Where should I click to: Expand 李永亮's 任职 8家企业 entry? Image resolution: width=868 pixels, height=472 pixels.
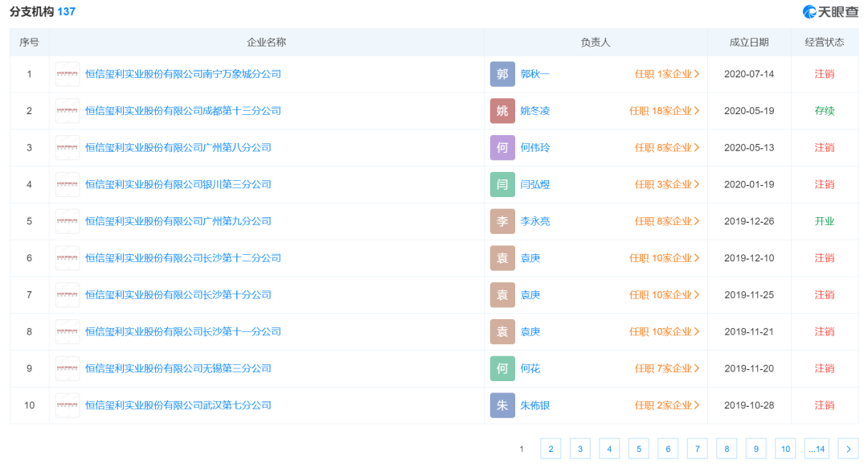pyautogui.click(x=666, y=221)
